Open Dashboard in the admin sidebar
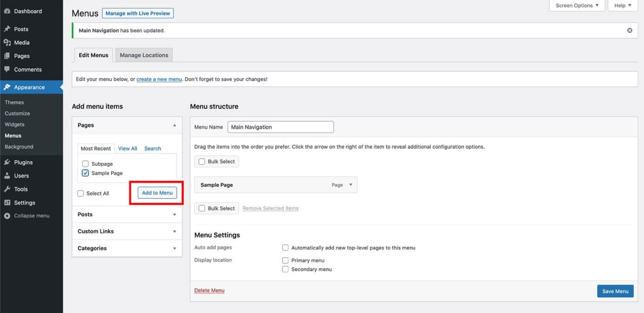The height and width of the screenshot is (313, 644). (x=28, y=11)
